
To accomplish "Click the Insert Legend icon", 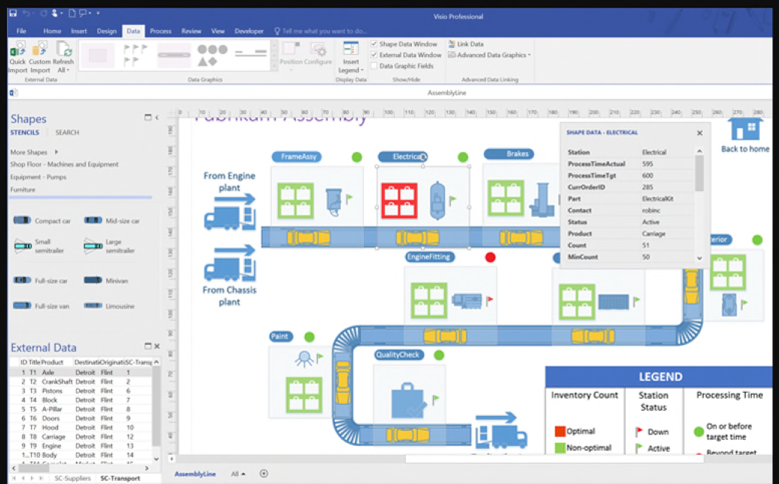I will coord(351,49).
